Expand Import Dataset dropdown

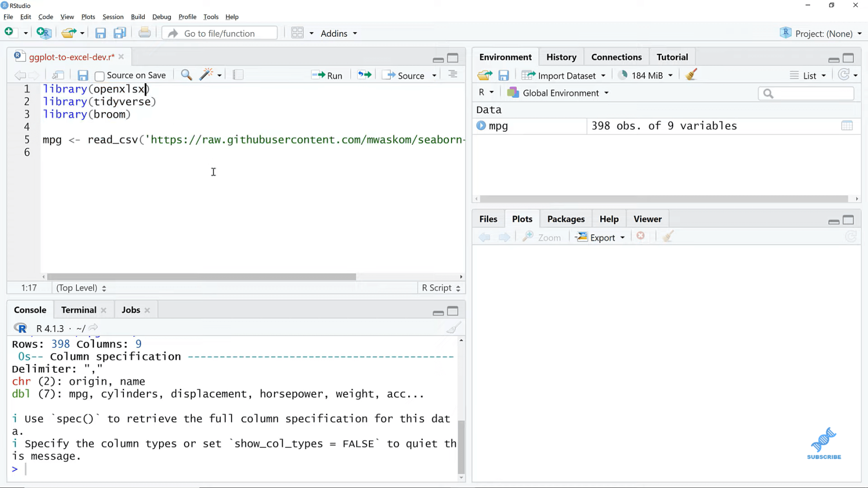[x=564, y=75]
